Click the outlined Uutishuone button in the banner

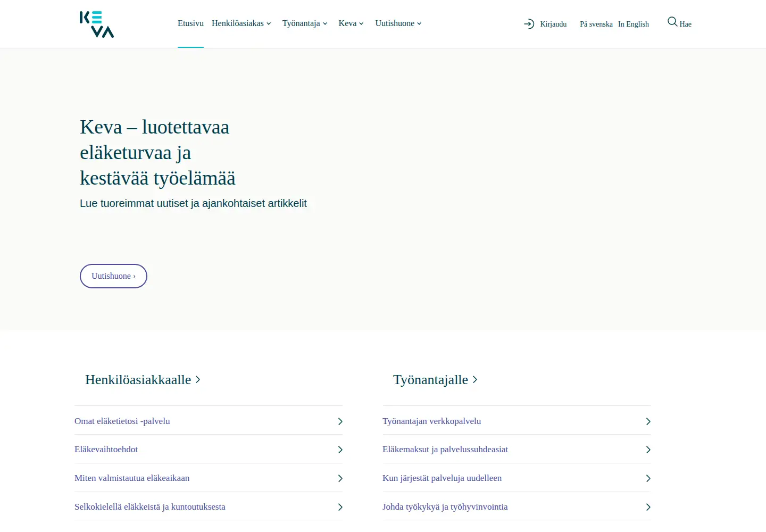tap(113, 276)
